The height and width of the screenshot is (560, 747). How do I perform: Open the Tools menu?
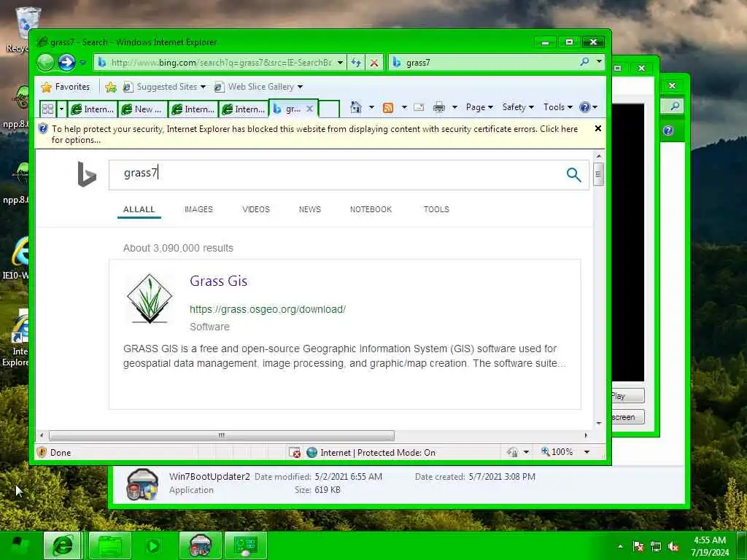(x=558, y=107)
